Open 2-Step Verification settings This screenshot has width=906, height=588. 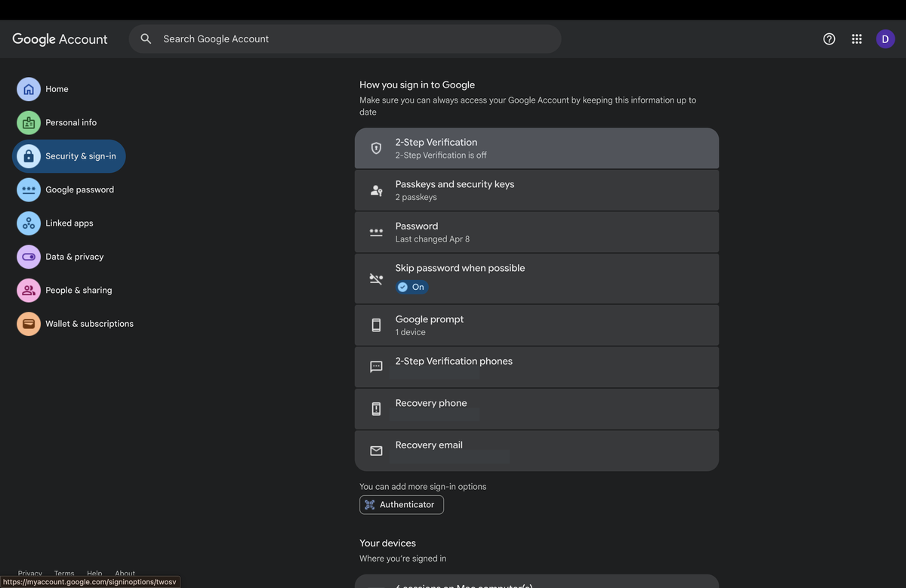(537, 148)
